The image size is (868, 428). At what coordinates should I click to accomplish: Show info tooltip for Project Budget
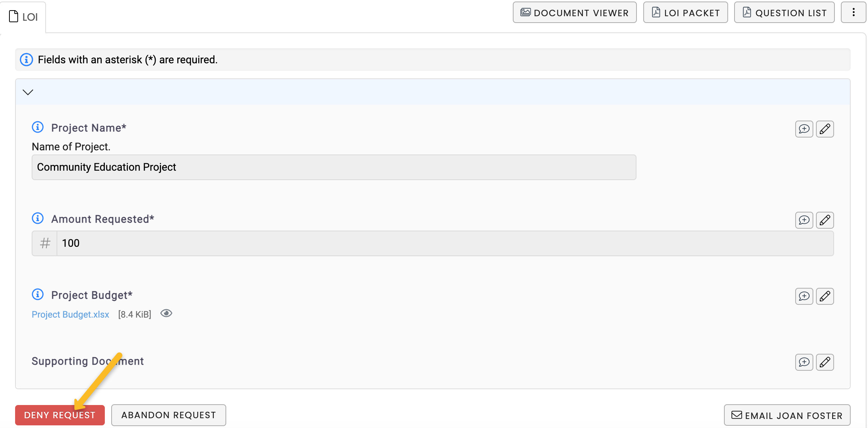tap(38, 295)
